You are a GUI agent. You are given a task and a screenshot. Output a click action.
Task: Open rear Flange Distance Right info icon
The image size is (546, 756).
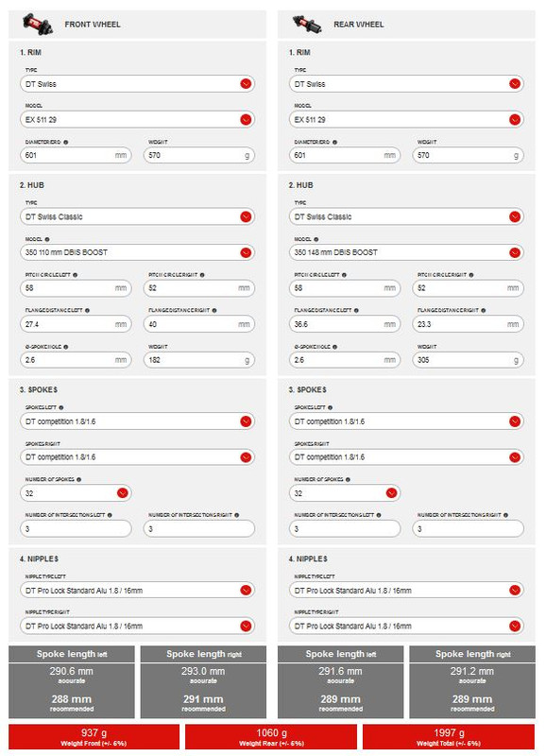click(x=483, y=311)
